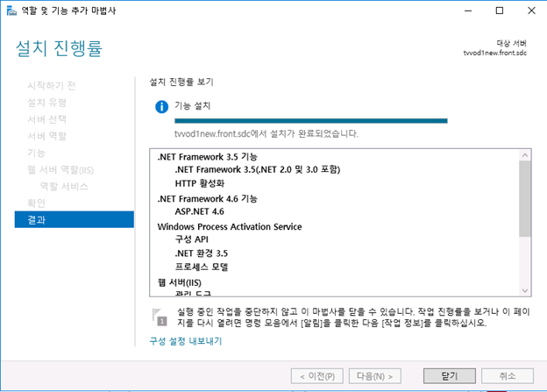Click the feature list scroll up arrow
This screenshot has width=547, height=392.
(x=525, y=155)
